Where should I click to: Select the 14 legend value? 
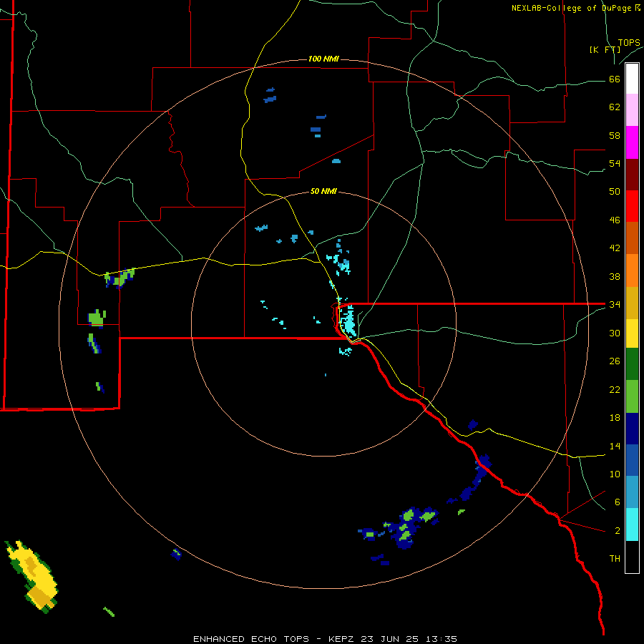[x=615, y=446]
